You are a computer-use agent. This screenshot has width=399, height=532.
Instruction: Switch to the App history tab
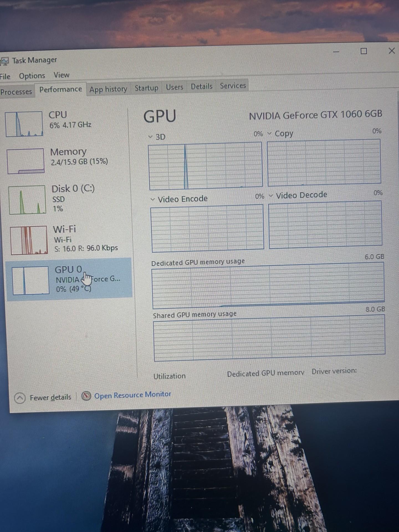(108, 89)
